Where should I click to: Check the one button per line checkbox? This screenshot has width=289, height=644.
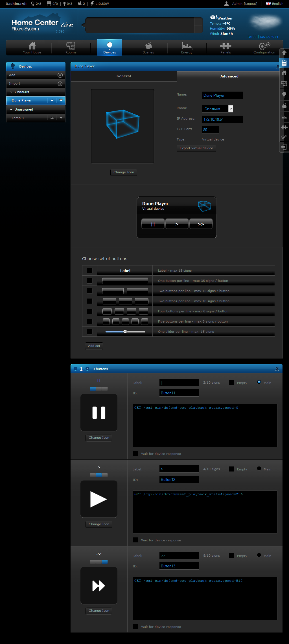90,281
